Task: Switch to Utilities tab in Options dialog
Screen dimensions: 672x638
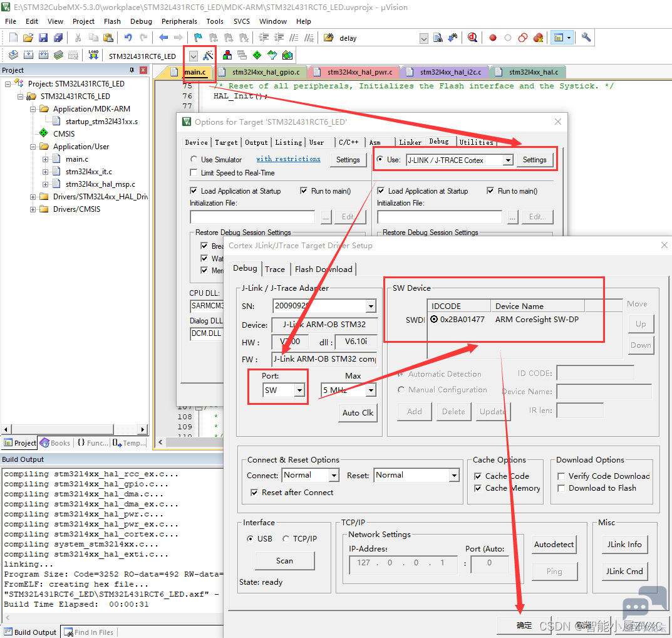Action: pos(476,142)
